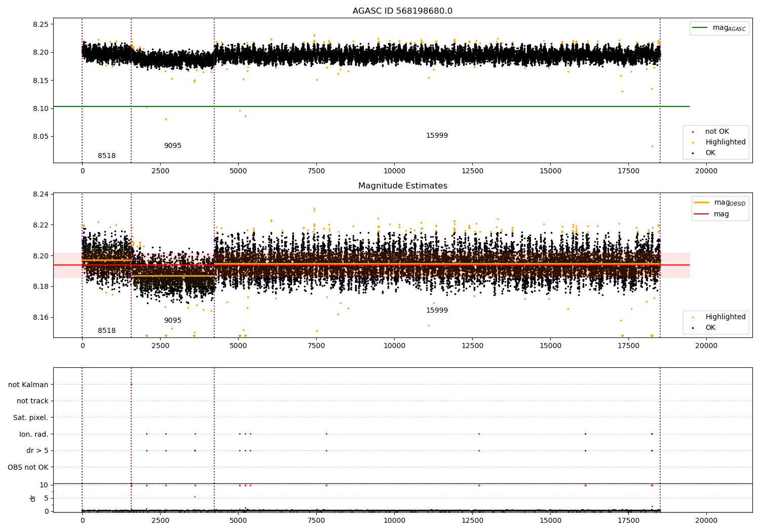Click the "Sat. pixel." row label

[x=30, y=418]
